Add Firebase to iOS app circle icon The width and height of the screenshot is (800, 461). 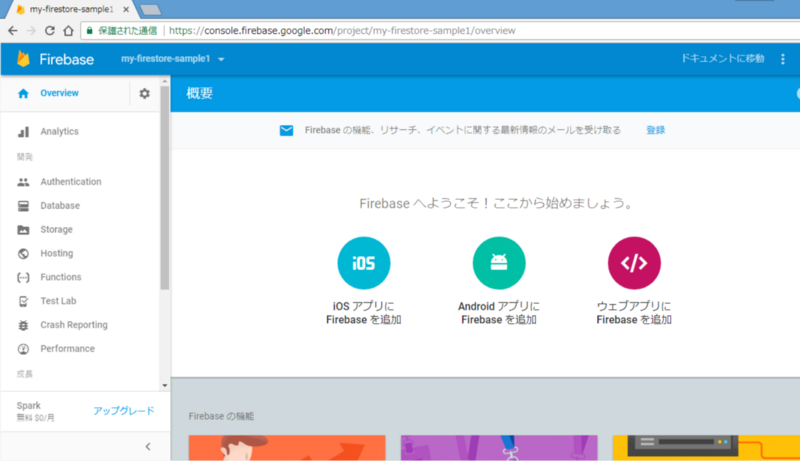[x=364, y=263]
